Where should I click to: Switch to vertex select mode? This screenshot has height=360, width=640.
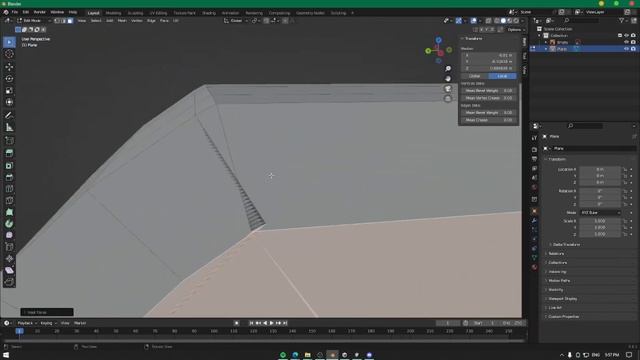coord(57,20)
